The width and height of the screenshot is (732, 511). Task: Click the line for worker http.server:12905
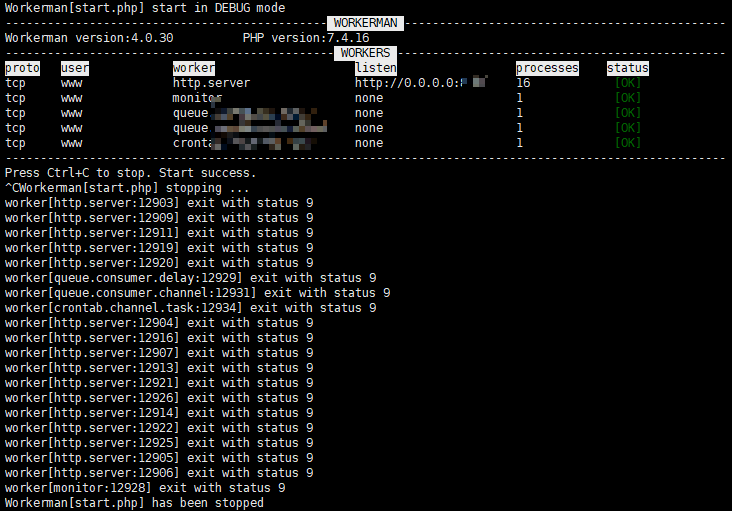coord(159,458)
